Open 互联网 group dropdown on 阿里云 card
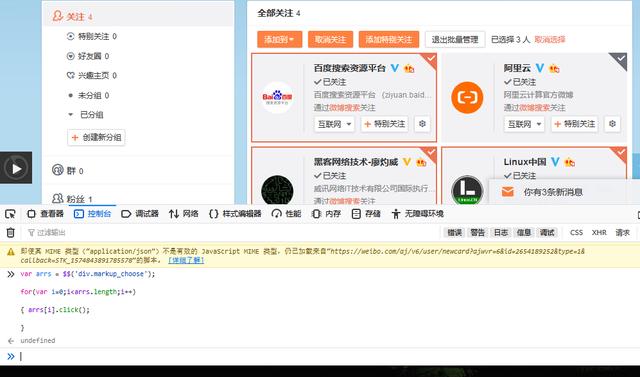This screenshot has width=640, height=377. [524, 124]
